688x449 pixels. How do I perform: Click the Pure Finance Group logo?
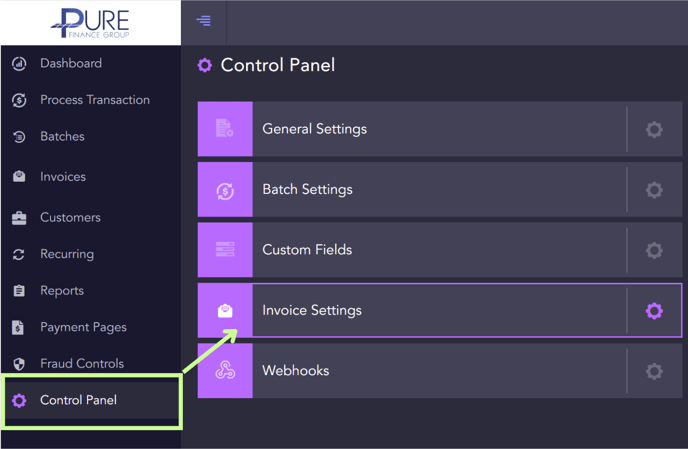[x=90, y=23]
